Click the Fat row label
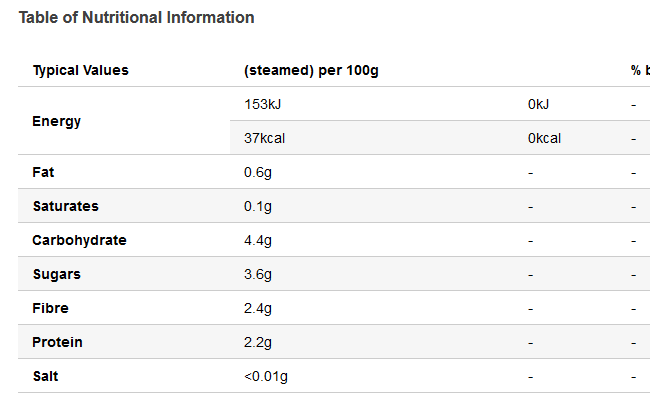650x415 pixels. [43, 172]
